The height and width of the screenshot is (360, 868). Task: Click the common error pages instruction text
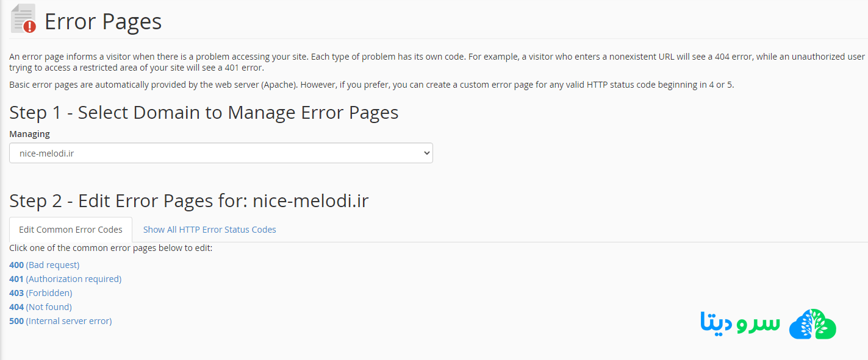point(110,248)
